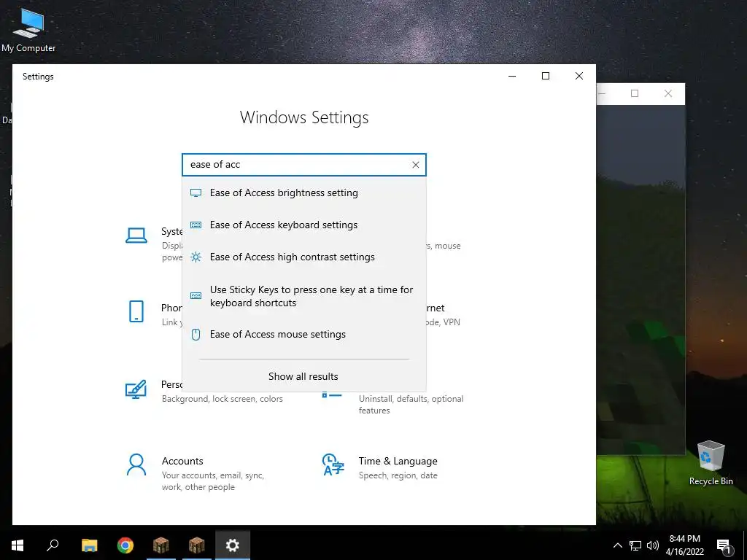This screenshot has height=560, width=747.
Task: Maximize the background Minecraft window
Action: 635,94
